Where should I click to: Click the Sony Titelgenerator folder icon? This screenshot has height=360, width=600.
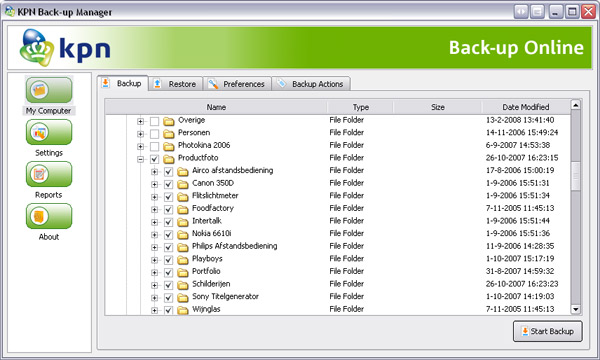[183, 298]
